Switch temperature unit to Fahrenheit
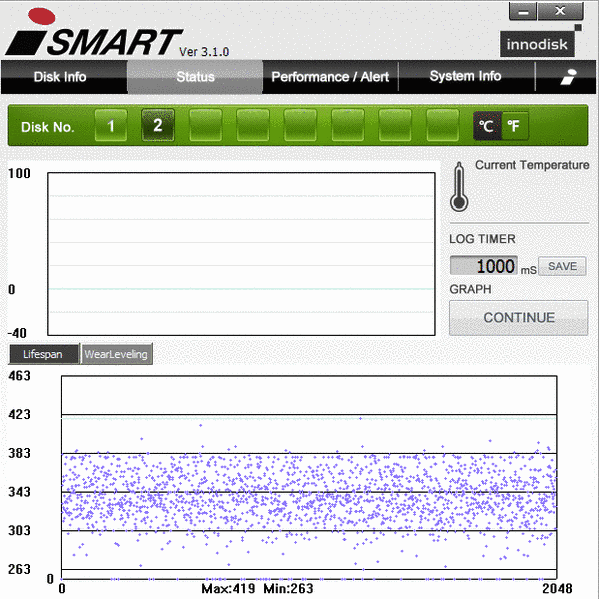 (515, 126)
